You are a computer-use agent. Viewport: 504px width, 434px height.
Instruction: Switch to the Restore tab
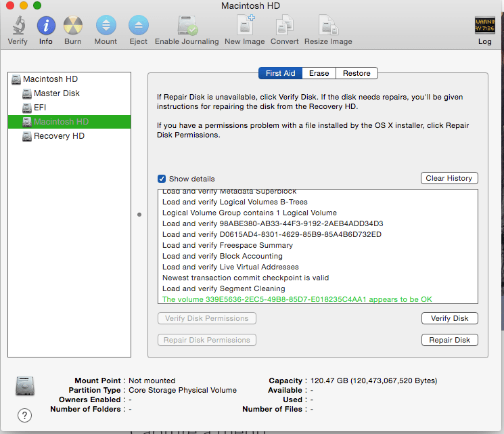[357, 73]
